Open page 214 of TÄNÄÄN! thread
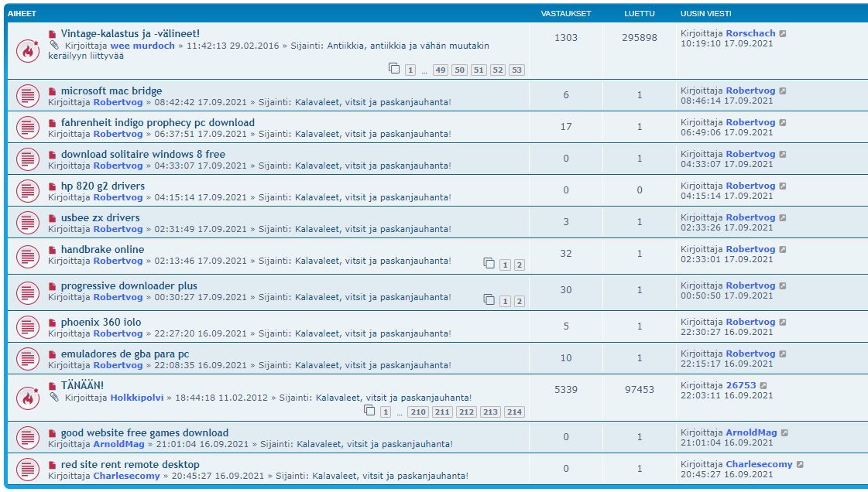 click(514, 412)
